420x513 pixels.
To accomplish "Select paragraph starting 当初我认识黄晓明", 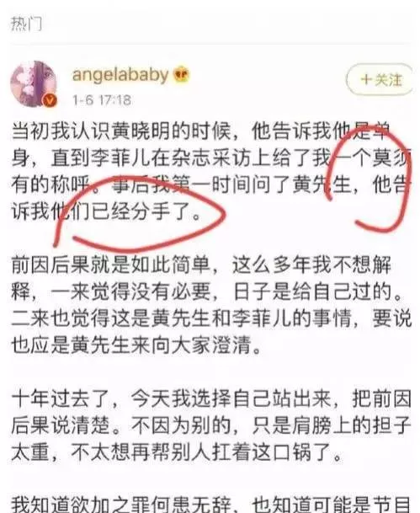I will (210, 172).
